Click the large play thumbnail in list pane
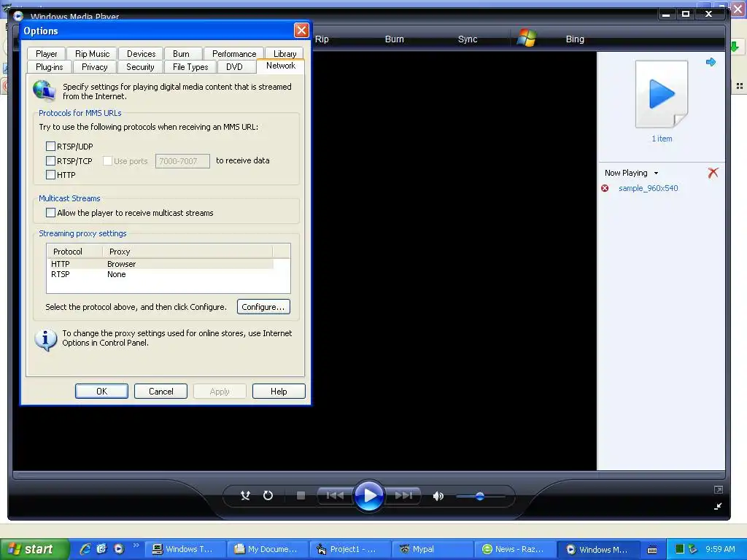 pos(662,94)
